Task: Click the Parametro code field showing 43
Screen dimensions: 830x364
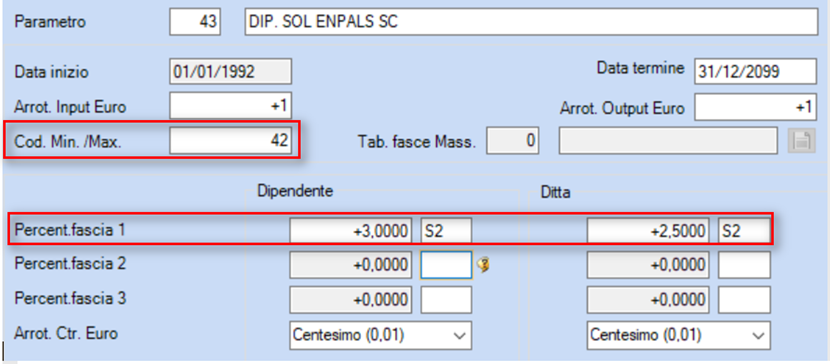Action: [195, 22]
